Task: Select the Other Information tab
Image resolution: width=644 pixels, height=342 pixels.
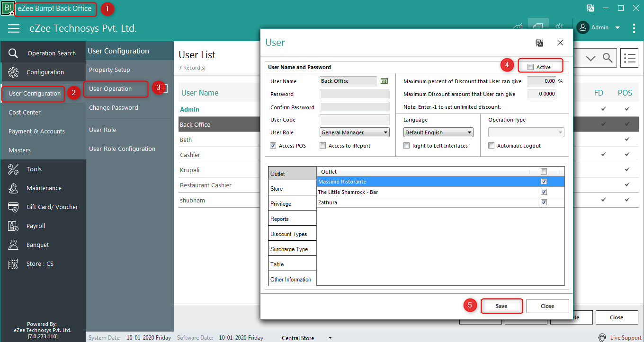Action: [292, 279]
